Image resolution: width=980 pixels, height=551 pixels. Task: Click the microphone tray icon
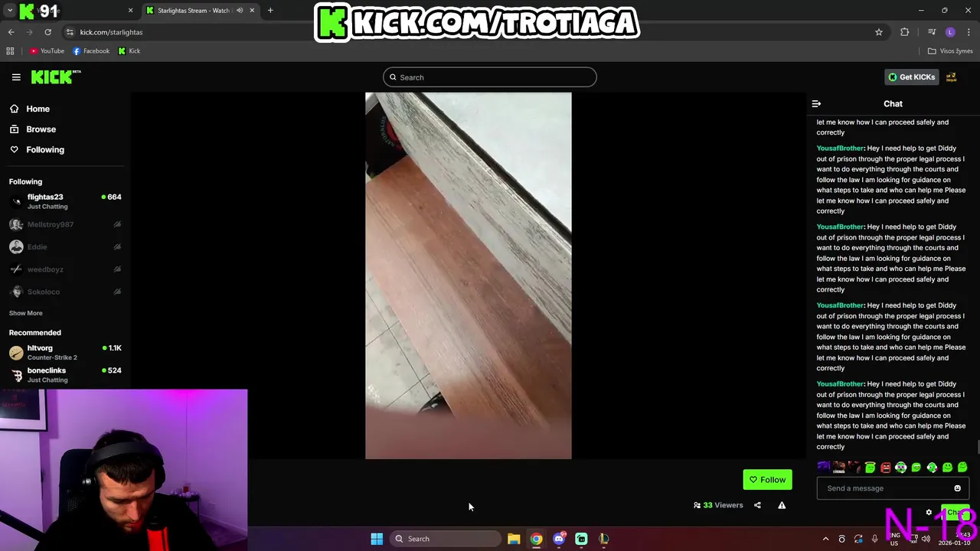(874, 539)
